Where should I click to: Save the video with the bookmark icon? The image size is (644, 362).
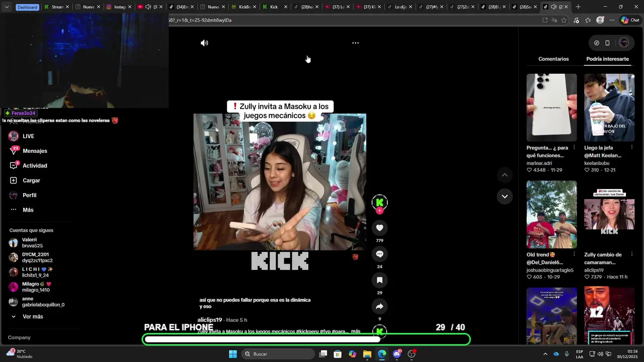[380, 280]
